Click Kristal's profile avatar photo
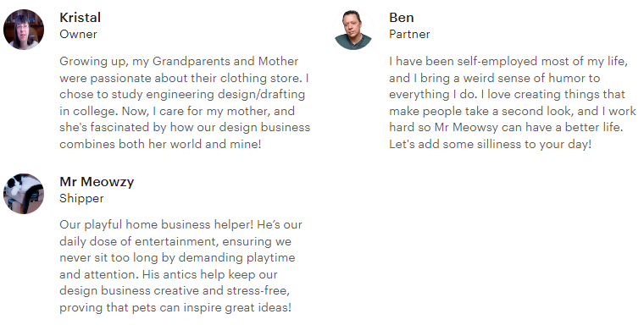Viewport: 644px width, 325px height. pyautogui.click(x=24, y=30)
